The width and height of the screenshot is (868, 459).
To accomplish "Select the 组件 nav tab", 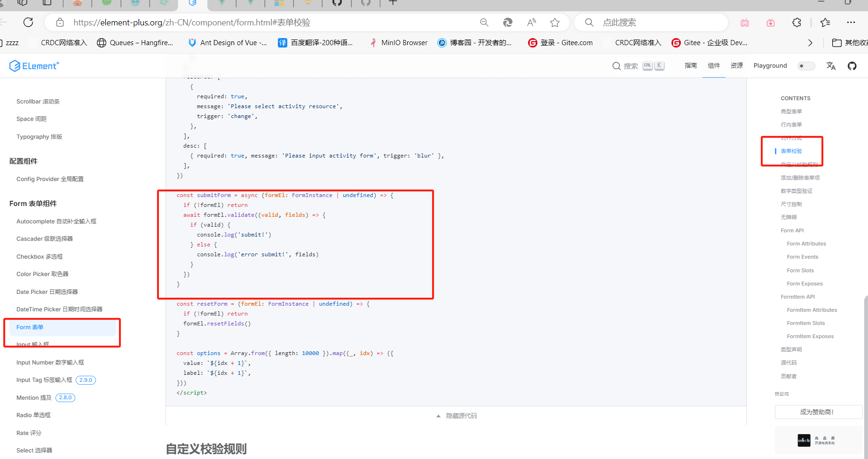I will (714, 66).
